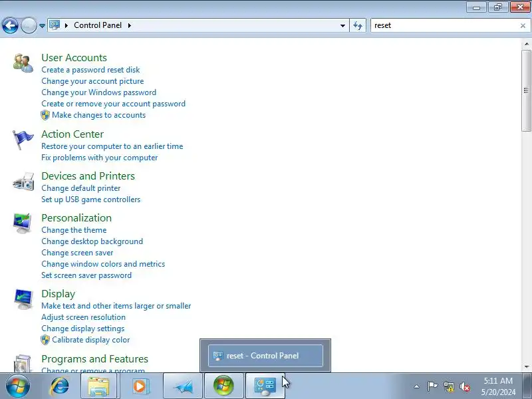This screenshot has width=532, height=399.
Task: Expand the arrow after Control Panel breadcrumb
Action: point(130,25)
